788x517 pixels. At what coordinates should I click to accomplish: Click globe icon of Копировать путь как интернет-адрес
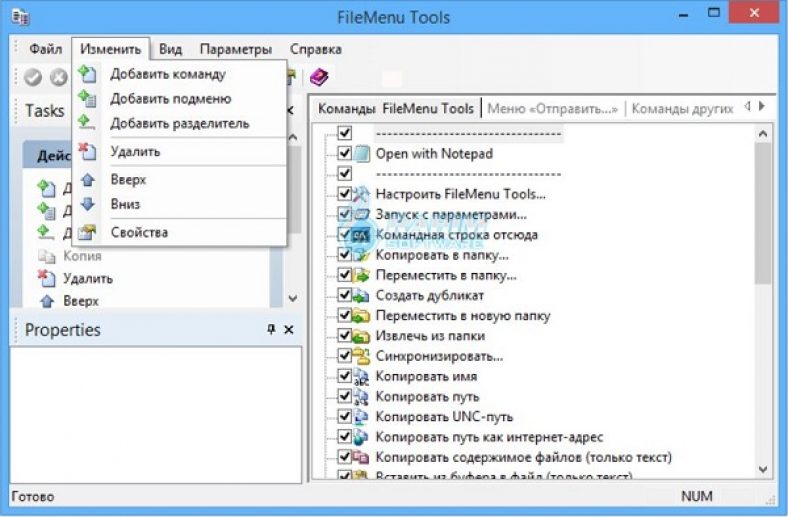click(x=361, y=437)
